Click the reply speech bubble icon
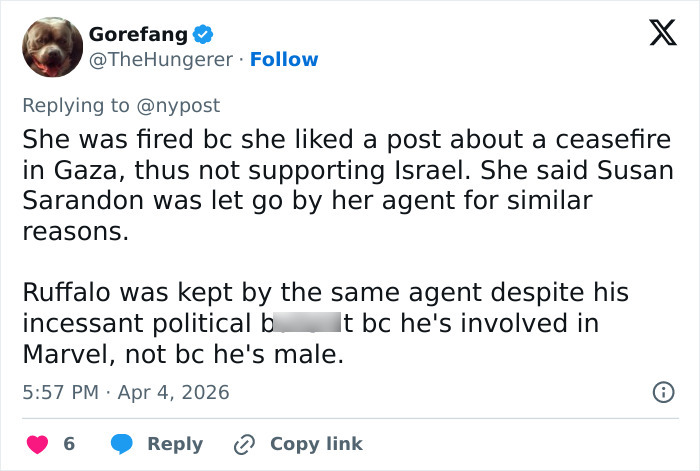Screen dimensions: 700x471 click(121, 443)
